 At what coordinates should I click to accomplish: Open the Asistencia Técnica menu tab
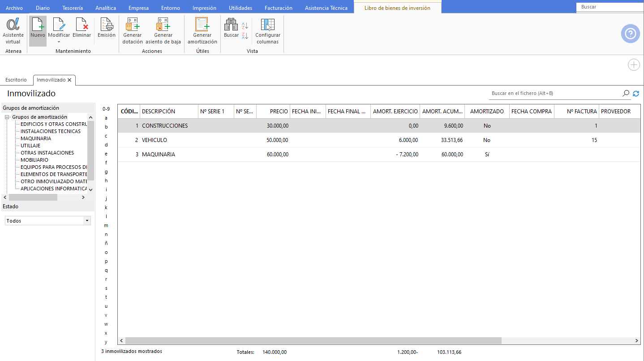pos(326,8)
